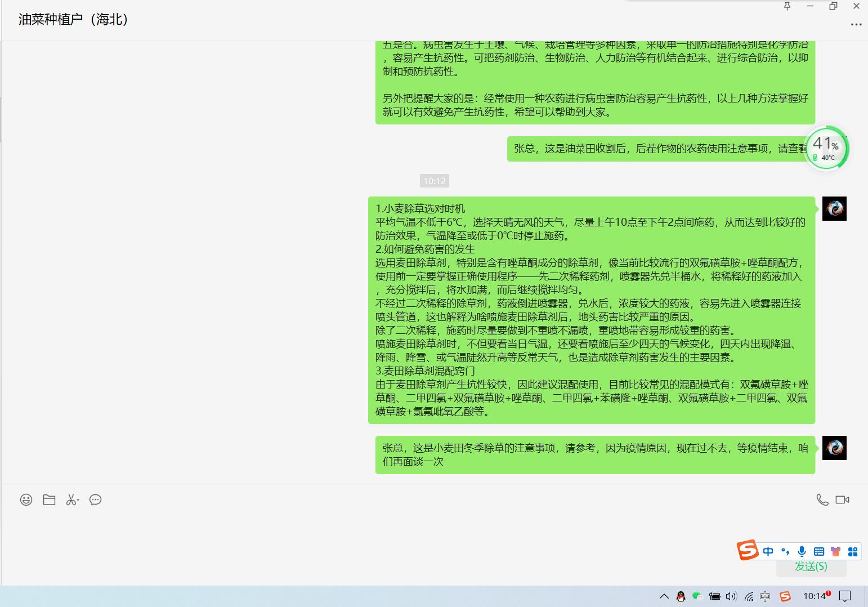Viewport: 868px width, 607px height.
Task: Open Windows notification center icon
Action: click(x=845, y=596)
